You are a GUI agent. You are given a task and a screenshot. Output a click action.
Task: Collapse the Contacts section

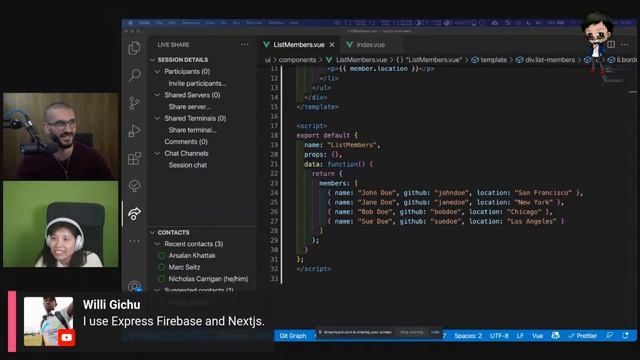[153, 233]
